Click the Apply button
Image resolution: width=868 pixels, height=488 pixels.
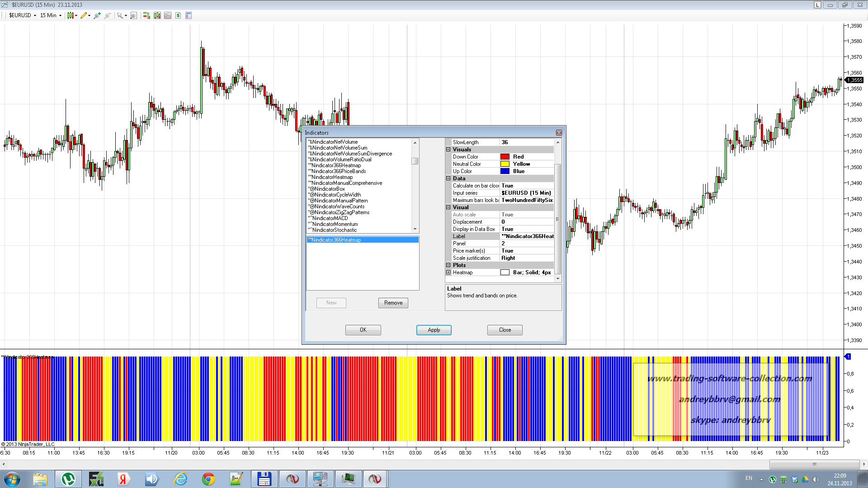pyautogui.click(x=434, y=330)
